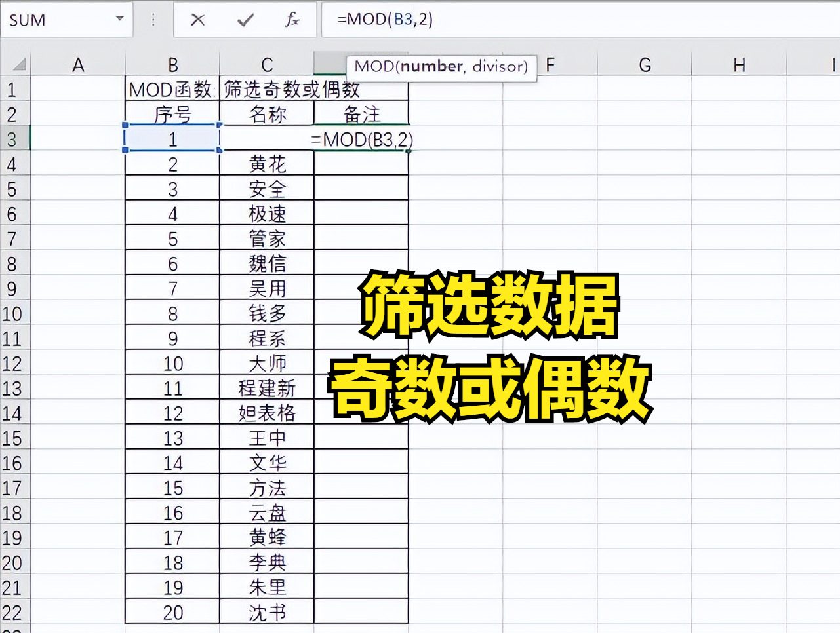Cancel formula entry with the X icon
The width and height of the screenshot is (840, 633).
coord(197,20)
